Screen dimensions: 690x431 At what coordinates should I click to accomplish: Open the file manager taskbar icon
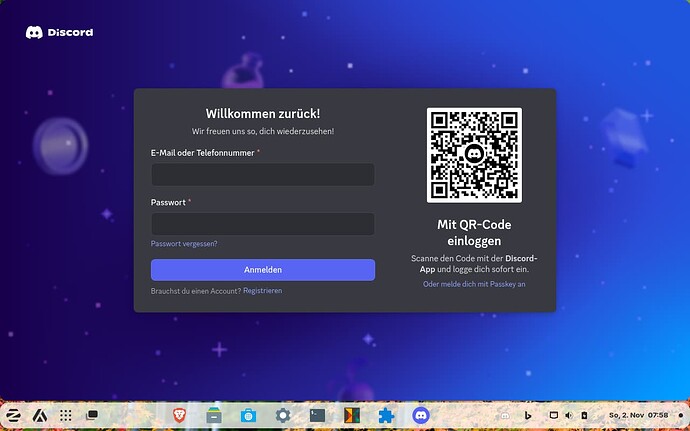pyautogui.click(x=214, y=414)
